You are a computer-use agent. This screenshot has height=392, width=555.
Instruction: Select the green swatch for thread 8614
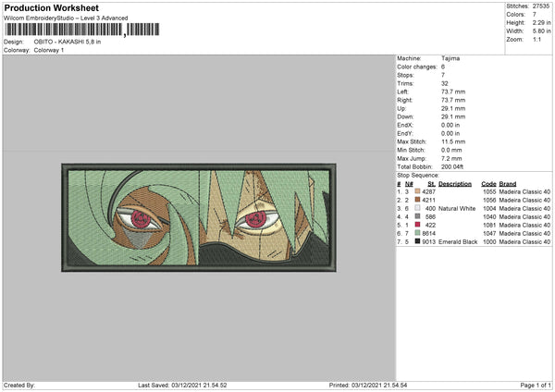tap(417, 233)
